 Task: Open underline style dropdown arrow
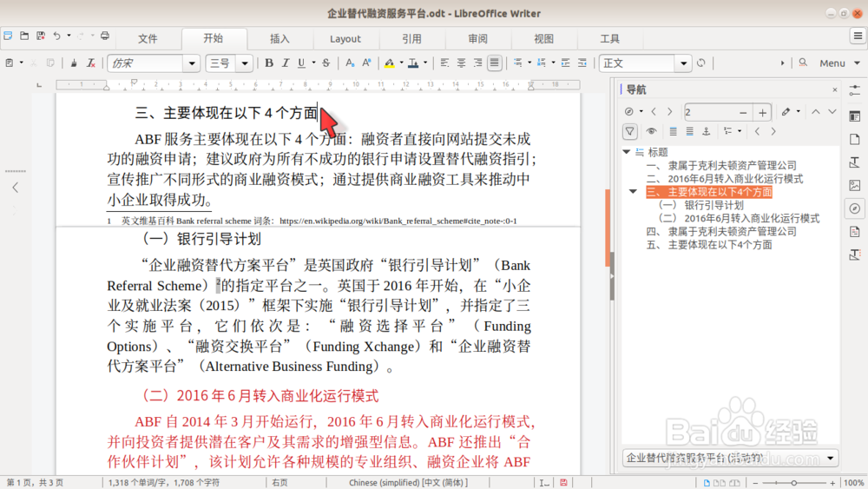(x=313, y=63)
